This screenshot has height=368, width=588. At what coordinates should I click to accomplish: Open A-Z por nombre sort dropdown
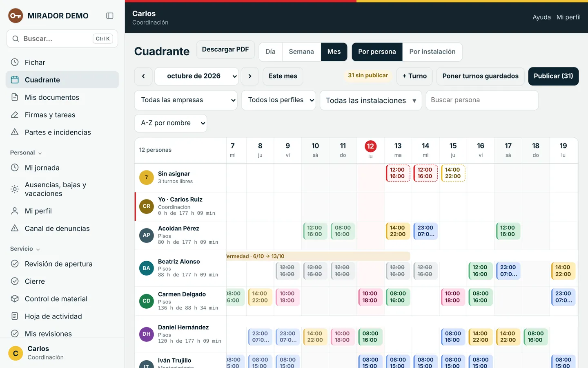click(171, 123)
